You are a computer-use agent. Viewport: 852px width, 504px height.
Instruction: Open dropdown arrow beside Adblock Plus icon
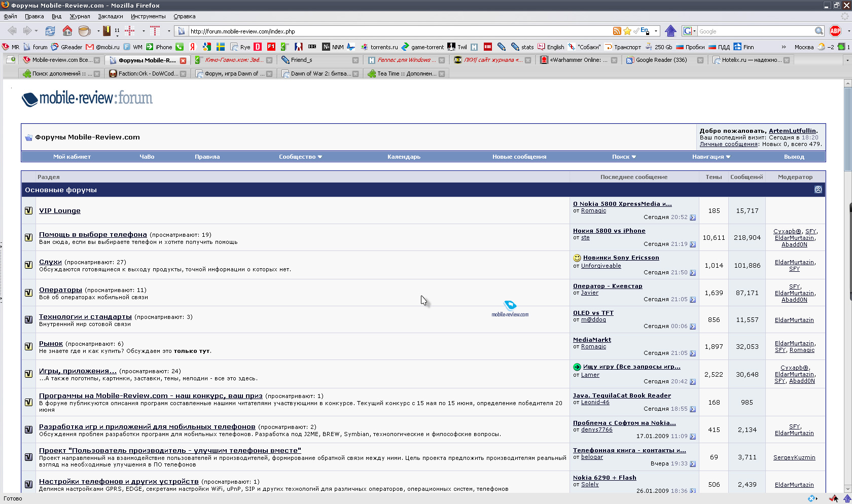coord(848,31)
